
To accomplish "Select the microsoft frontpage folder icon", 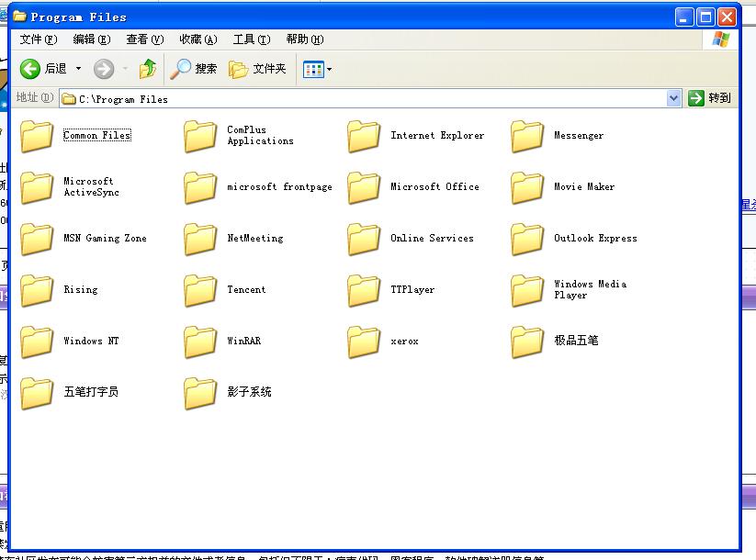I will (x=200, y=188).
